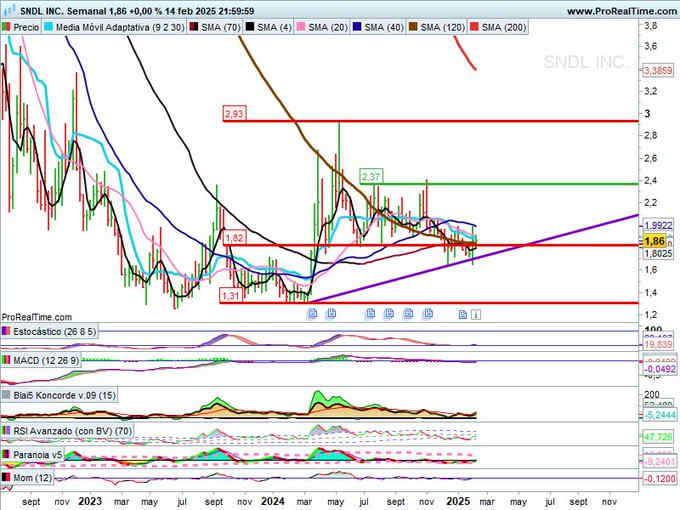Screen dimensions: 680x510
Task: Open the event document icon below August 2024
Action: 389,313
